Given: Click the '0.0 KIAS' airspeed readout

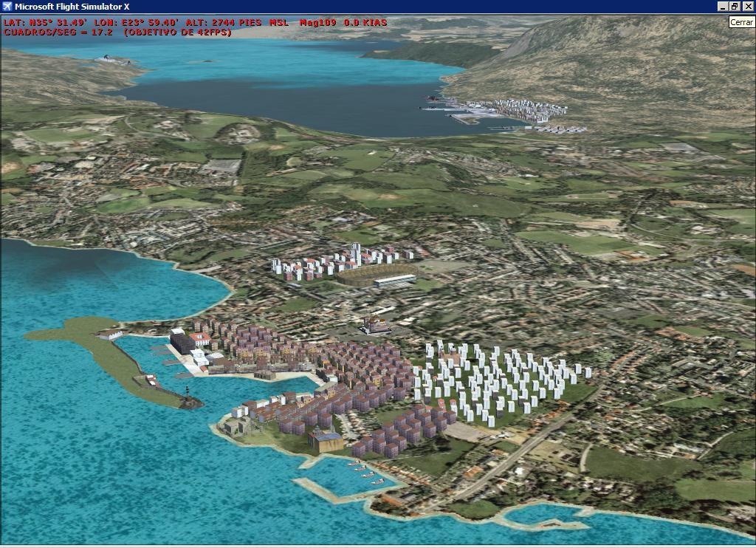Looking at the screenshot, I should tap(365, 23).
